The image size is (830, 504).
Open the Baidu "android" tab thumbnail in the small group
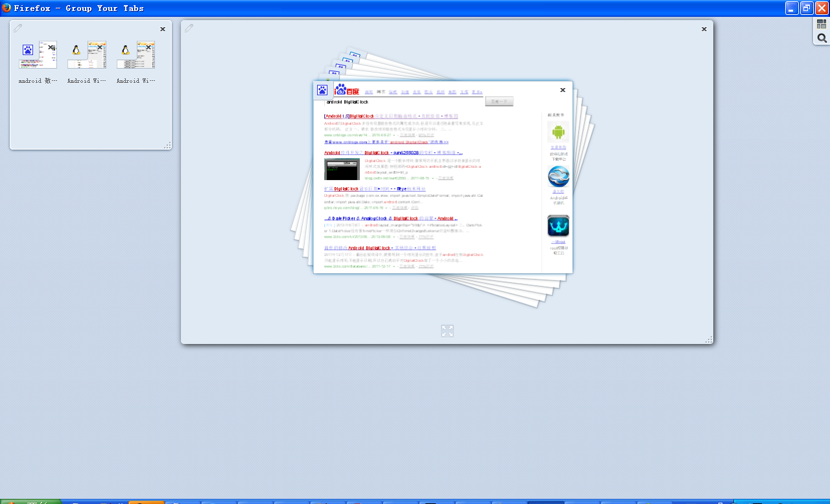pos(38,55)
